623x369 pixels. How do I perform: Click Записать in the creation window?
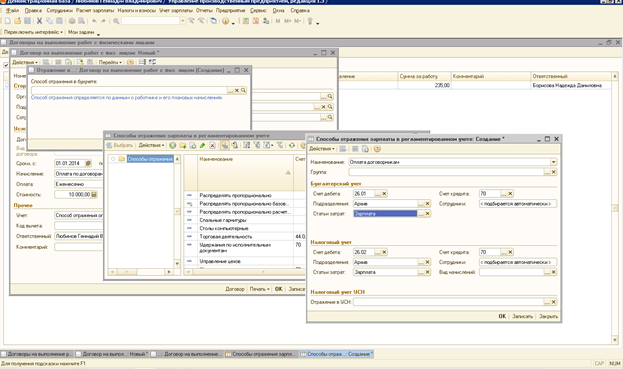point(522,317)
